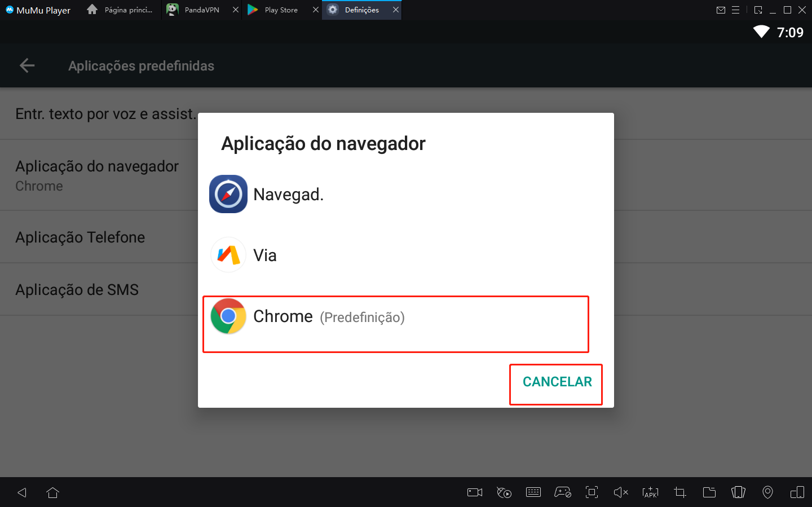This screenshot has height=507, width=812.
Task: Unmute the emulator volume
Action: tap(621, 492)
